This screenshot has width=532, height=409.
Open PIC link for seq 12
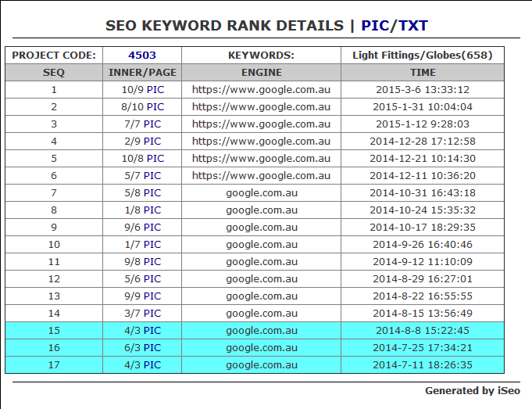point(152,279)
